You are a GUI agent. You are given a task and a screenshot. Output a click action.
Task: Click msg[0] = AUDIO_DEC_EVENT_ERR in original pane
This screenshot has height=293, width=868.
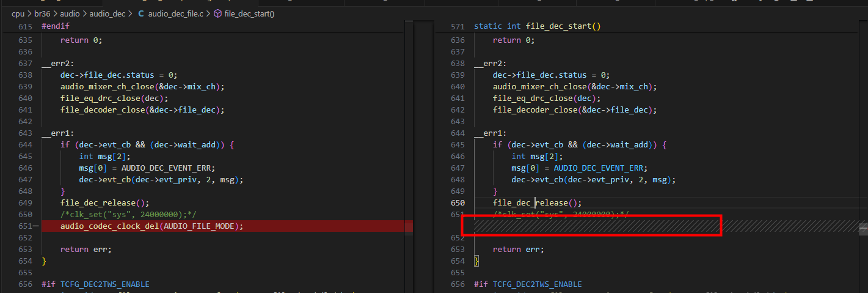(147, 168)
